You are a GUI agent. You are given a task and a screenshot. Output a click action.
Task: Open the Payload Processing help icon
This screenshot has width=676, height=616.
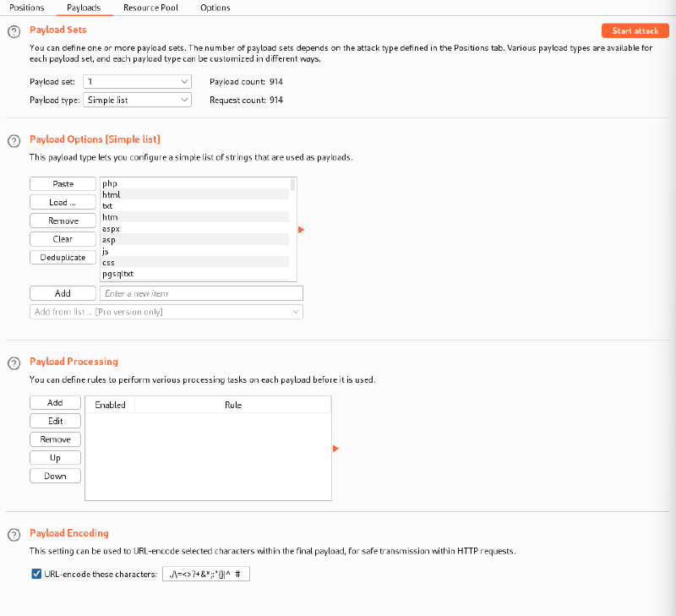(14, 362)
